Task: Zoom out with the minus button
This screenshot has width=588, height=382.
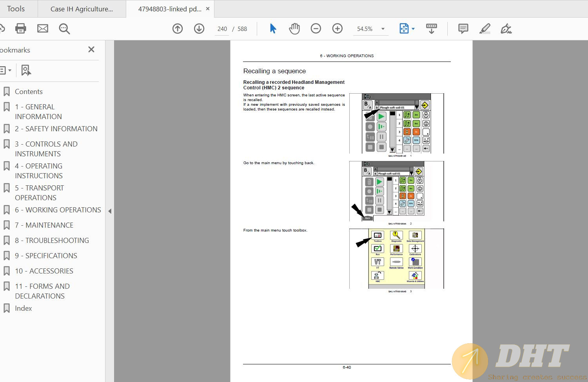Action: [x=316, y=29]
